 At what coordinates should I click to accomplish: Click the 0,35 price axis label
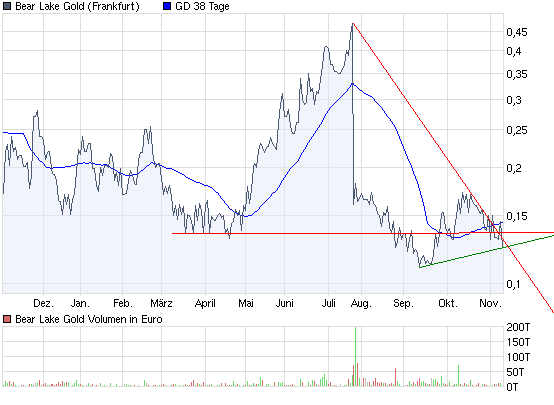tap(517, 74)
